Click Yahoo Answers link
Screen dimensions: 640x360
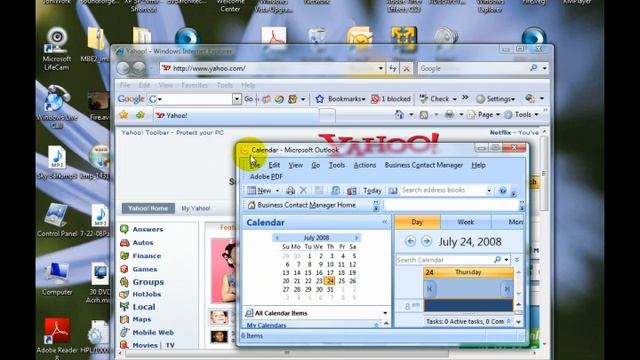pyautogui.click(x=148, y=229)
